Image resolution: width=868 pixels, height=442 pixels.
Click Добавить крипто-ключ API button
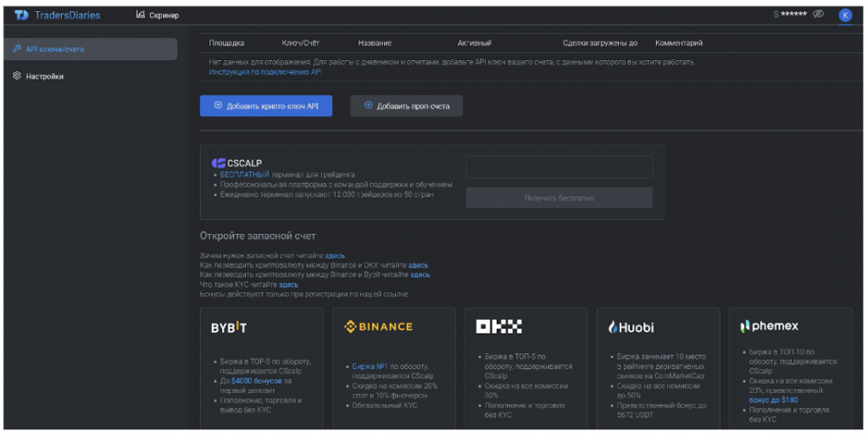[x=265, y=106]
